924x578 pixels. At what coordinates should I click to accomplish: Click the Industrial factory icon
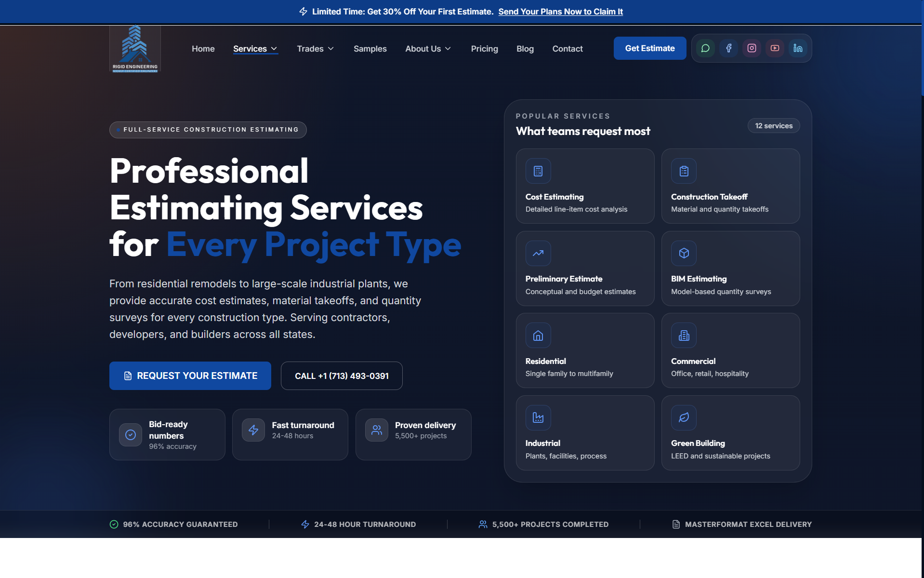pos(538,417)
